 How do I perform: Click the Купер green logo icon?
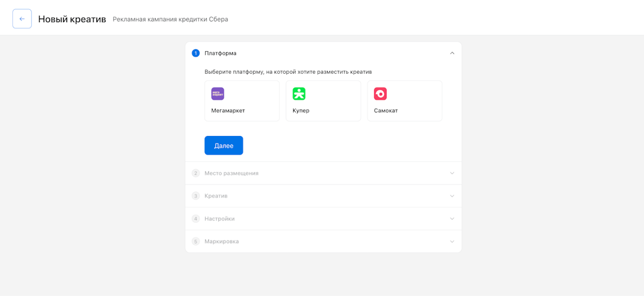click(299, 94)
